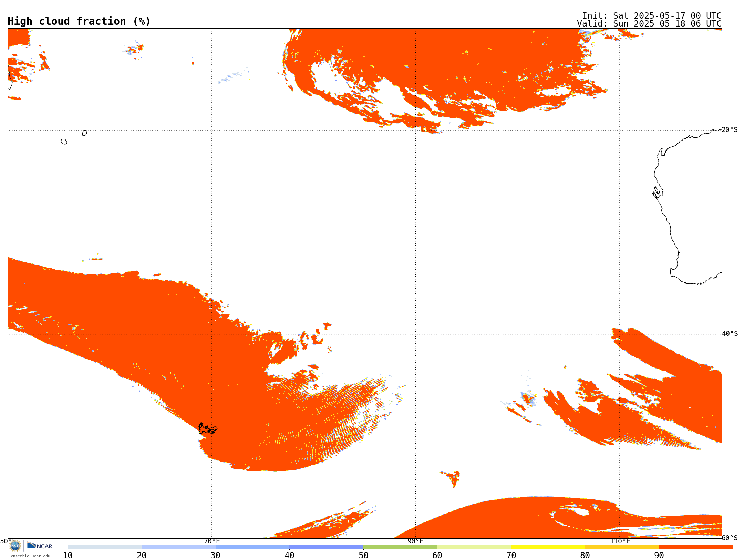This screenshot has width=744, height=560.
Task: Click the NCAR logo
Action: click(x=40, y=546)
